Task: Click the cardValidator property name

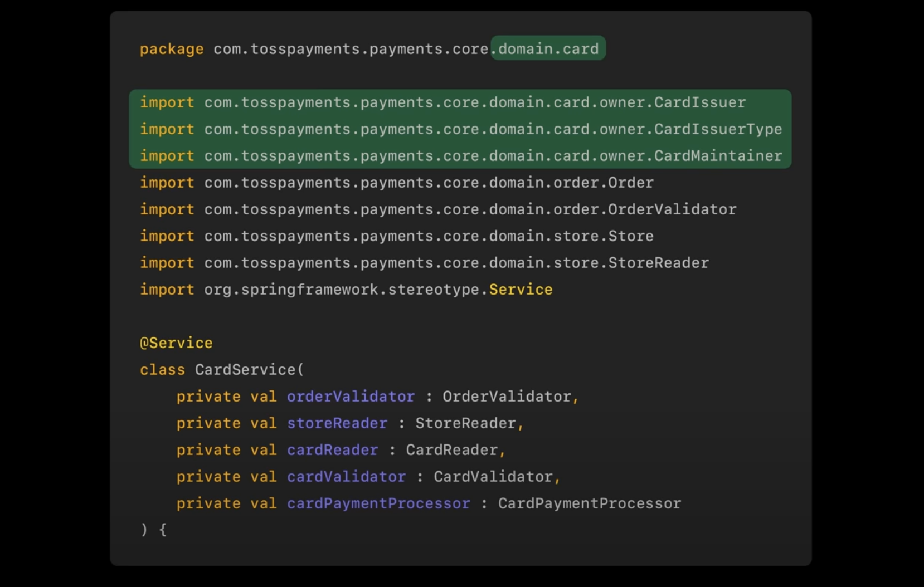Action: pos(346,477)
